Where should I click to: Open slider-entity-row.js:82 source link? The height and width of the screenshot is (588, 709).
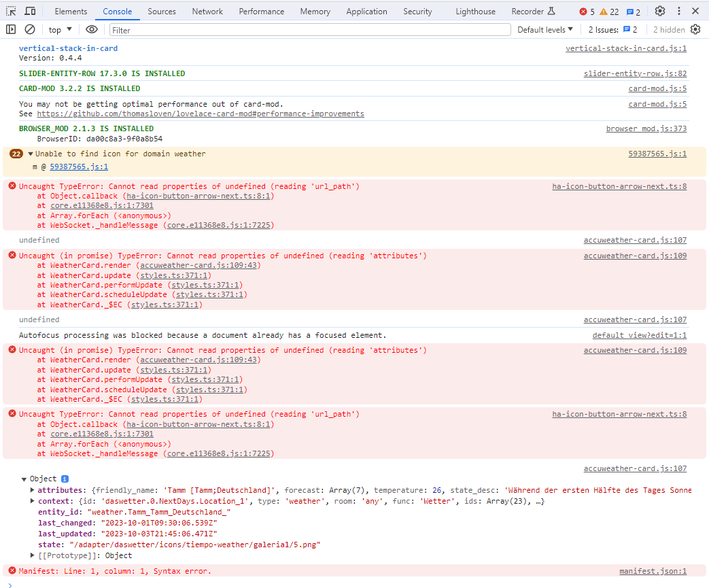coord(635,73)
